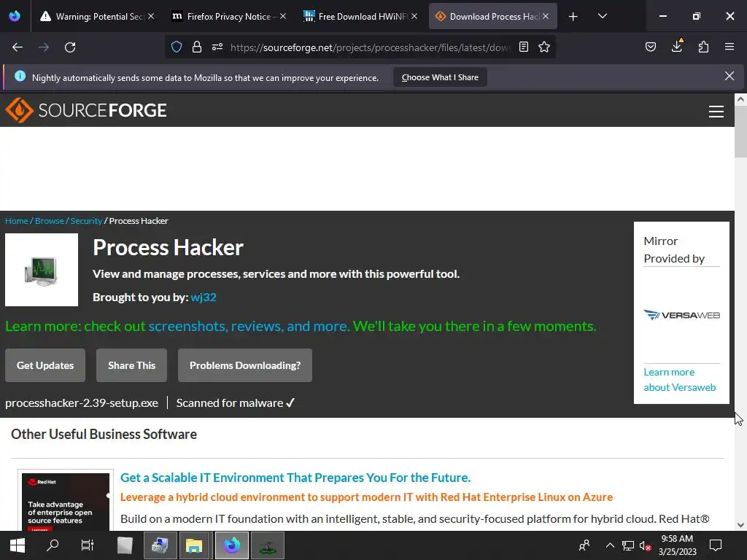
Task: Open Task View on the taskbar
Action: [88, 545]
